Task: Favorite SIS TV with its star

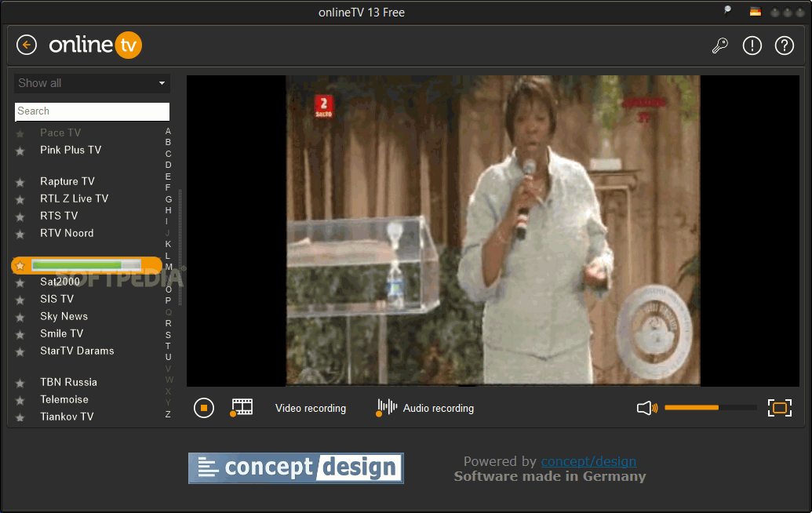Action: [x=20, y=300]
